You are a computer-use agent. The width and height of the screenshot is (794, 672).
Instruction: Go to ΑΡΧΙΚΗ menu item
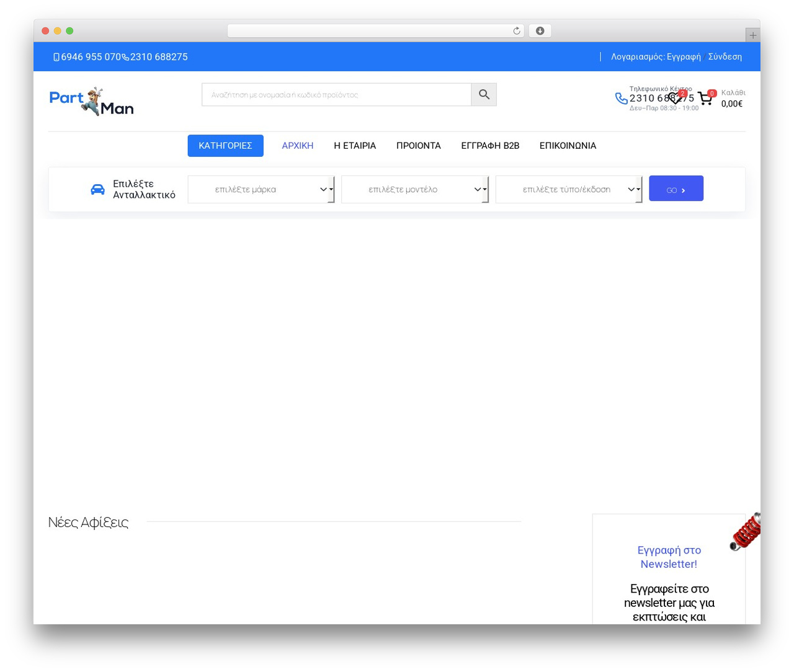[298, 146]
